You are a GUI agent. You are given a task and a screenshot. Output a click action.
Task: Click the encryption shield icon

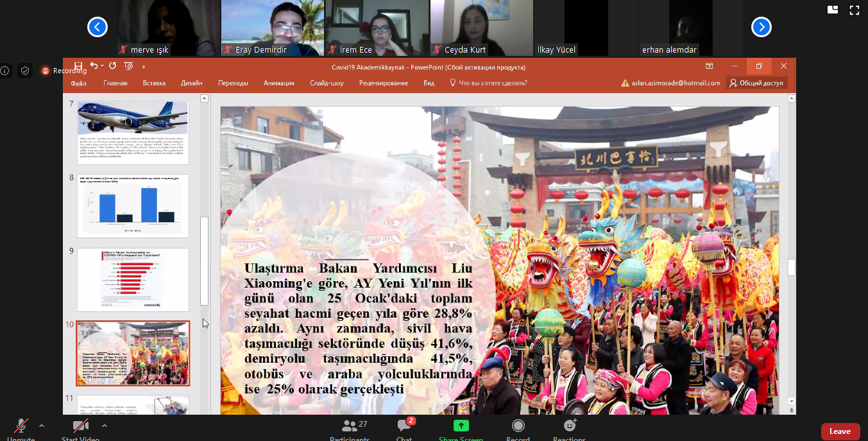[x=25, y=71]
